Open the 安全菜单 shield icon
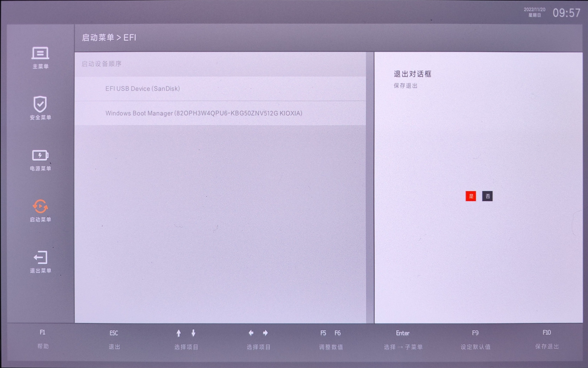 click(x=40, y=104)
